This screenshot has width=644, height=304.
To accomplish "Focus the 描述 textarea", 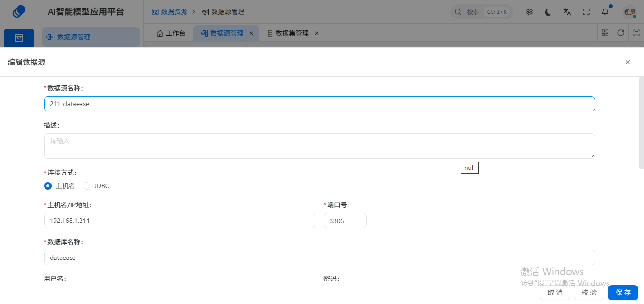I will pyautogui.click(x=320, y=146).
